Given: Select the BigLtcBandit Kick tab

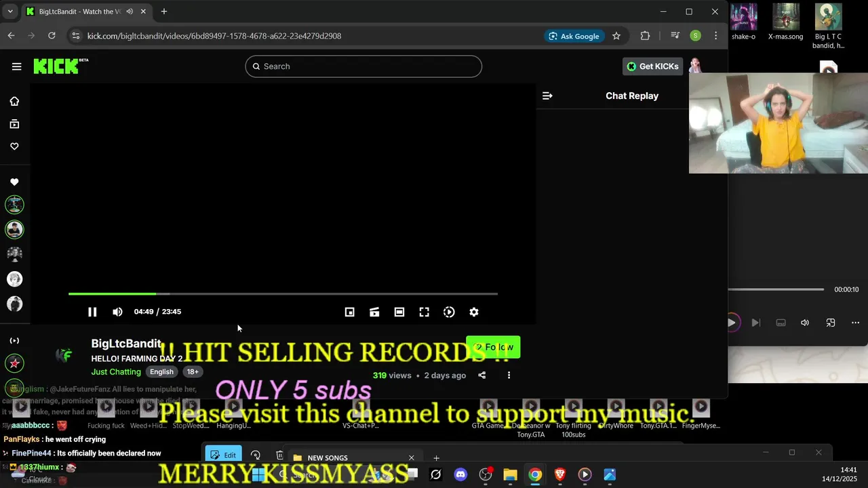Looking at the screenshot, I should [x=86, y=12].
